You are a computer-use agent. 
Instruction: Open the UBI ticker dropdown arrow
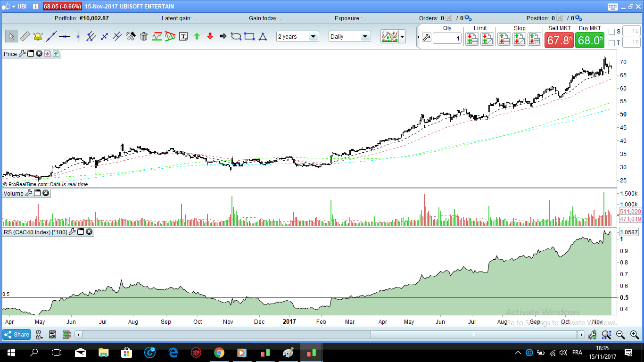14,7
